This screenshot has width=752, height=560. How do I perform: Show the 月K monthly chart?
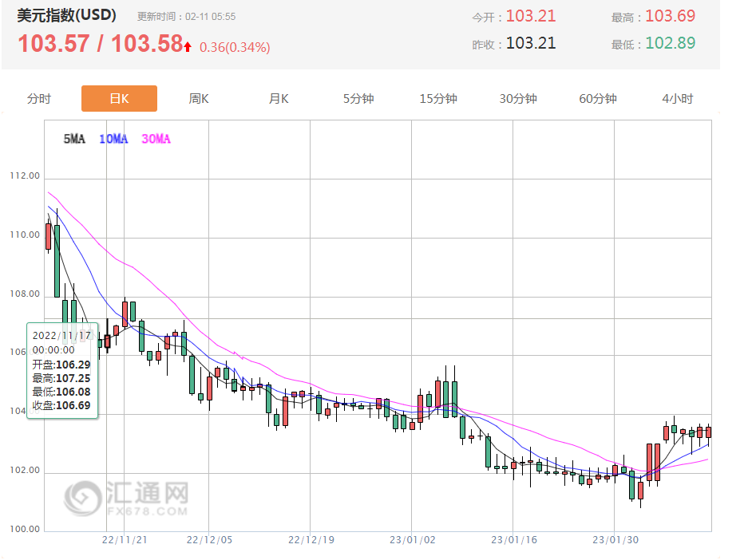[x=279, y=99]
